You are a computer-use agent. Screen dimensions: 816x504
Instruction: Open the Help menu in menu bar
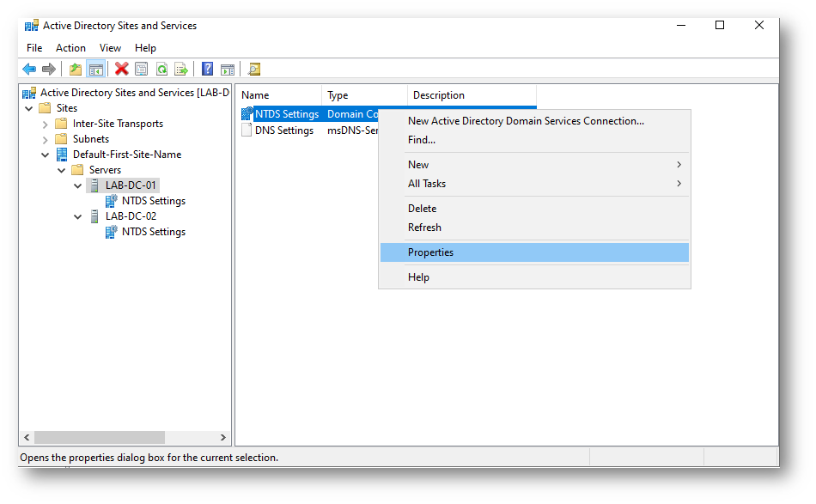point(145,48)
